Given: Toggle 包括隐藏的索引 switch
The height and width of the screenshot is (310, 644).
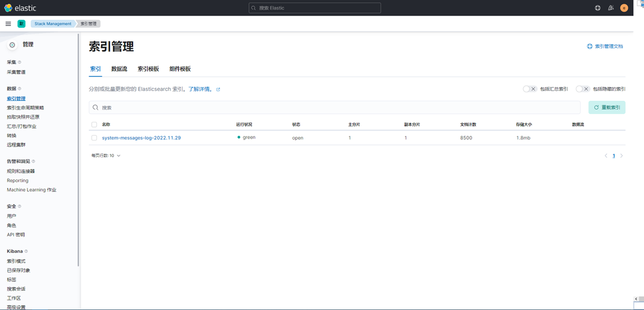Looking at the screenshot, I should point(583,89).
